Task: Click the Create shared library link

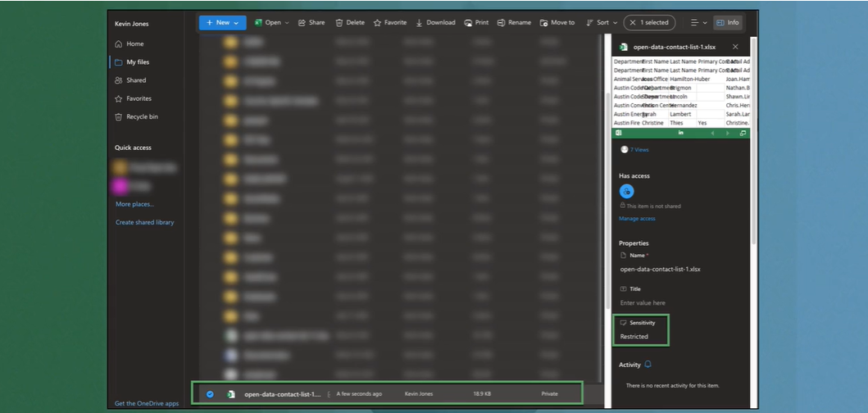Action: pyautogui.click(x=144, y=222)
